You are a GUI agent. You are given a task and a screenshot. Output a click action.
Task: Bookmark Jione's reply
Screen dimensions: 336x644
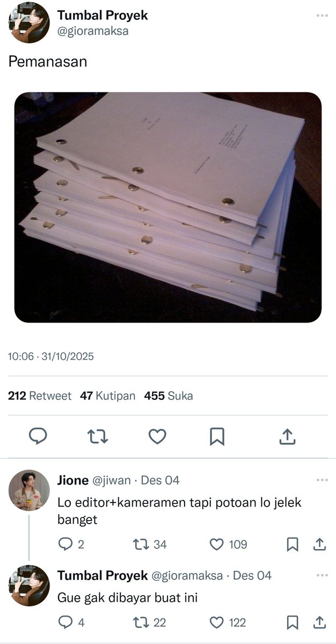coord(293,545)
